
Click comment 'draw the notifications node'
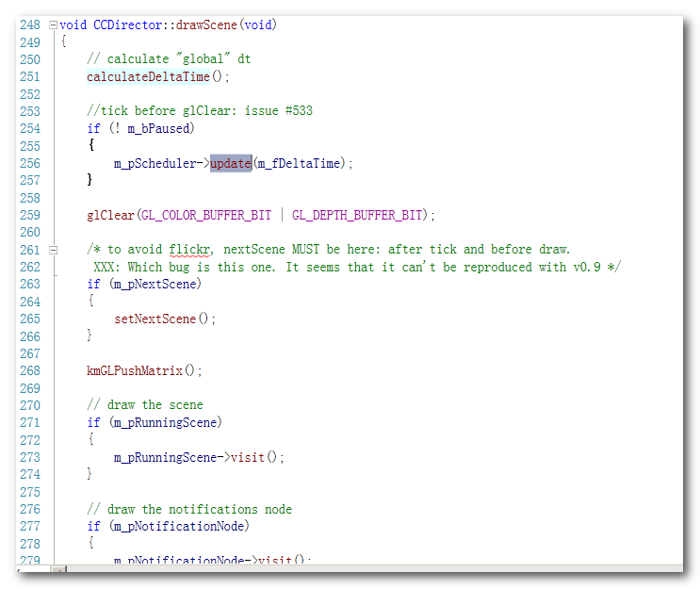pyautogui.click(x=189, y=509)
